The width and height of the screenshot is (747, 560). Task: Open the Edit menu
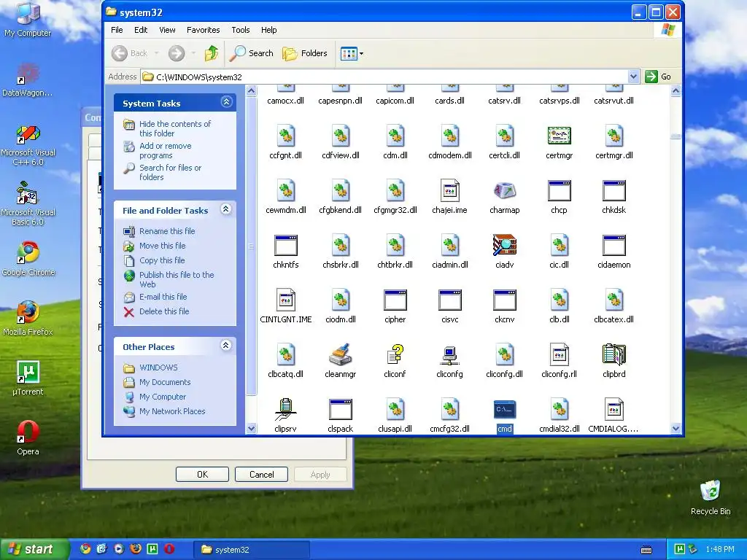tap(141, 30)
